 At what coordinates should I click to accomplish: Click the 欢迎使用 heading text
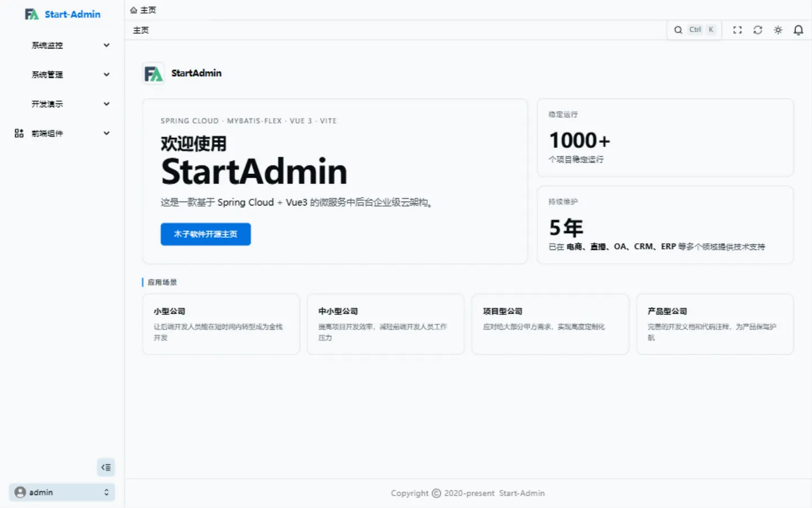click(x=193, y=144)
